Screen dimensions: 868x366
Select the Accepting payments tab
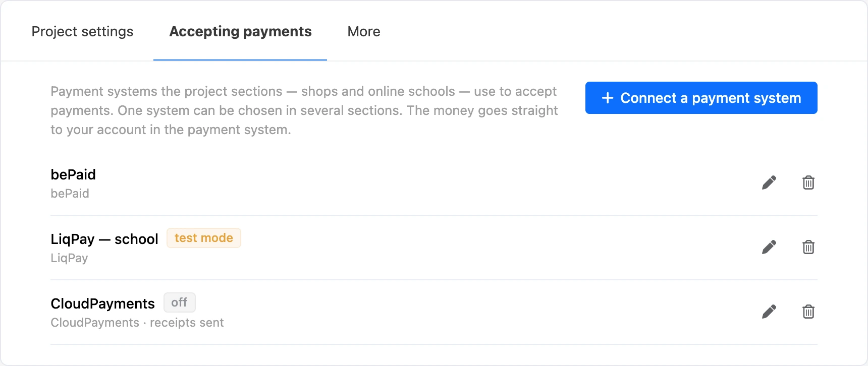[240, 31]
